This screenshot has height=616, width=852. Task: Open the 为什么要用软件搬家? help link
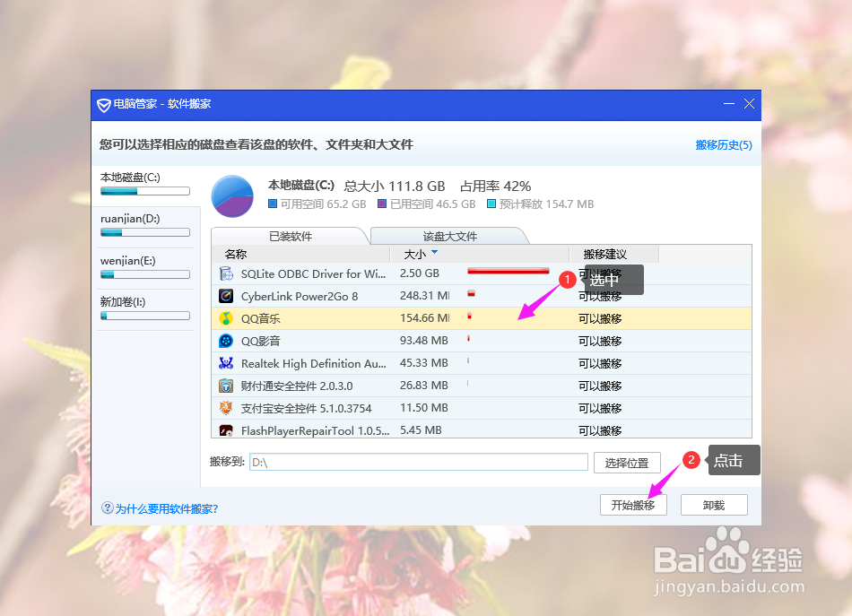click(167, 508)
